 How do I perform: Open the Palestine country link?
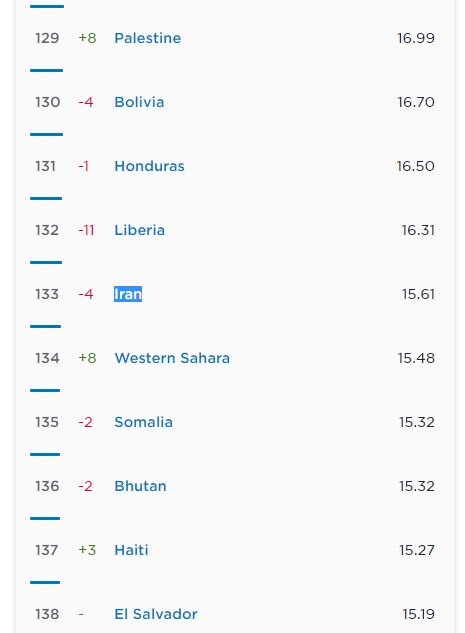147,38
